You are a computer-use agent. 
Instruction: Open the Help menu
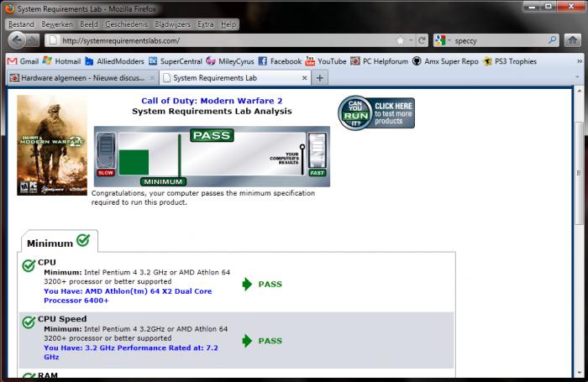pos(228,24)
